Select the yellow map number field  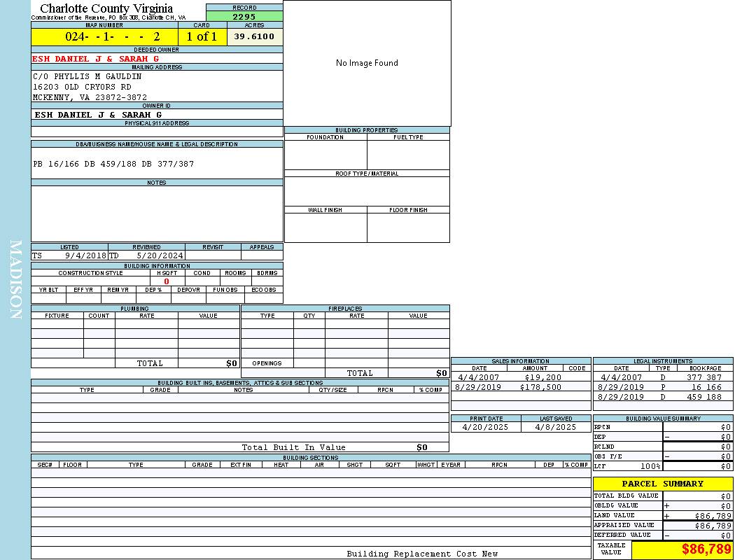click(104, 37)
